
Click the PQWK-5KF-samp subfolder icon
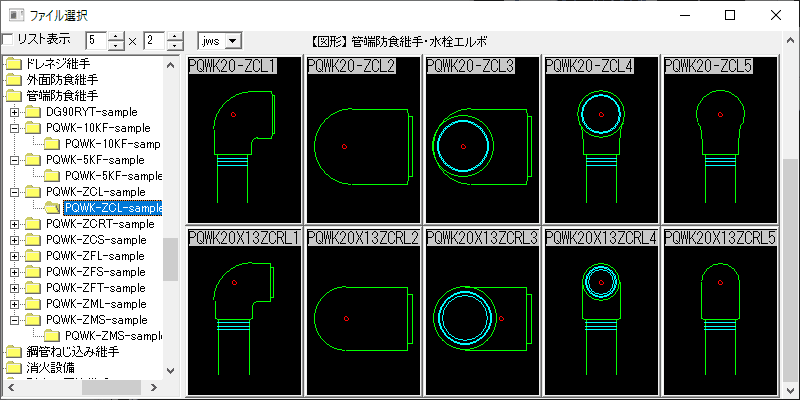(x=53, y=176)
